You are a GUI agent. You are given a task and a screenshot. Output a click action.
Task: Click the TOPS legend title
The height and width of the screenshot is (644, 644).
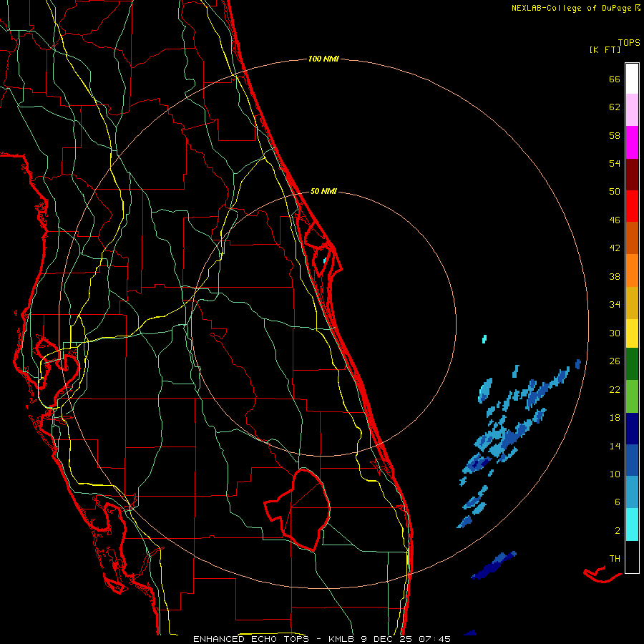click(x=629, y=42)
